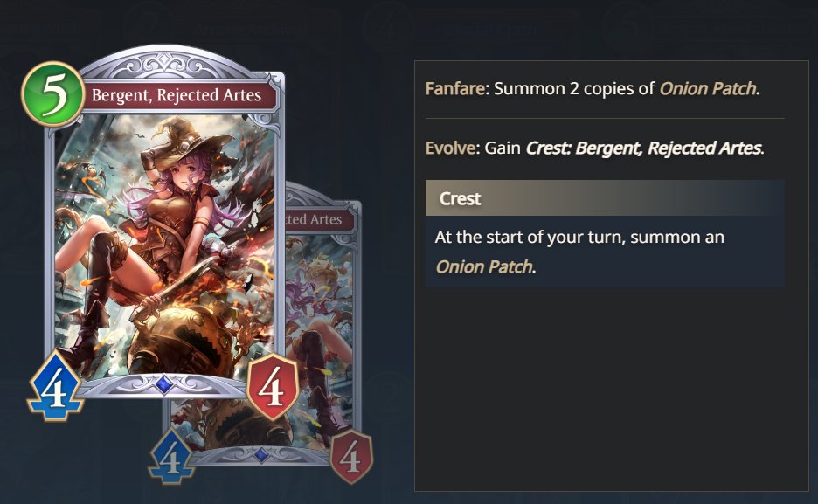Click the Crest effect description box
This screenshot has width=818, height=504.
coord(605,252)
